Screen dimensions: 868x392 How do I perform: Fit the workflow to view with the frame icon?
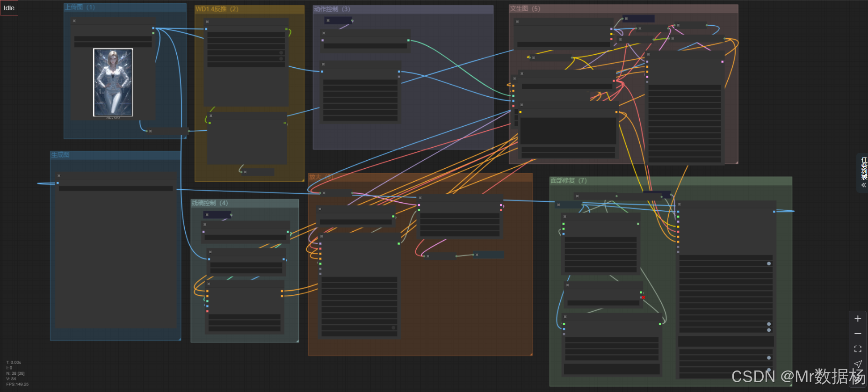[x=858, y=349]
